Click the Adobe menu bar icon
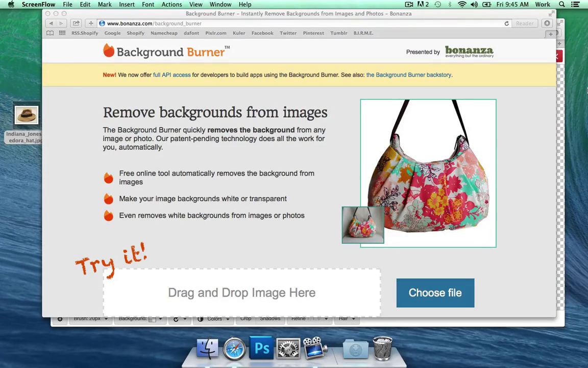Viewport: 588px width, 368px height. 423,5
